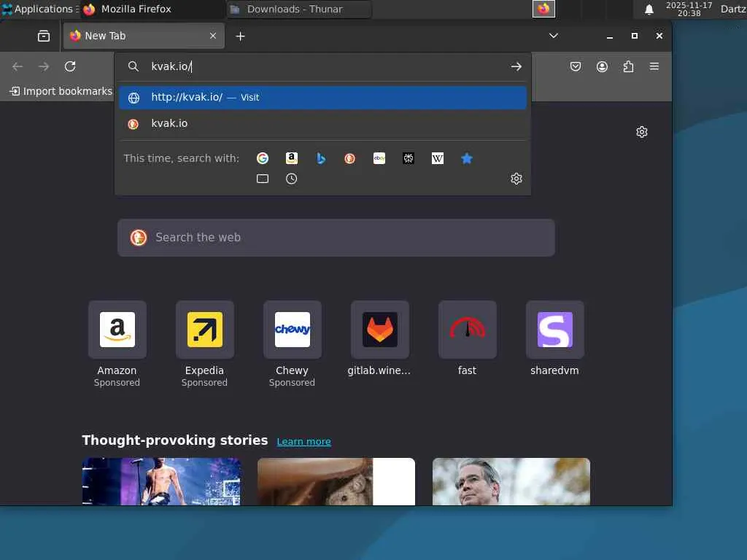
Task: Search this time with the spider-icon engine
Action: coord(409,158)
